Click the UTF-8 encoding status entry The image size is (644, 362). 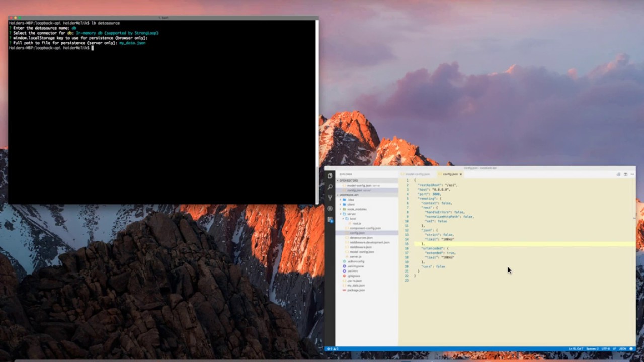click(606, 348)
